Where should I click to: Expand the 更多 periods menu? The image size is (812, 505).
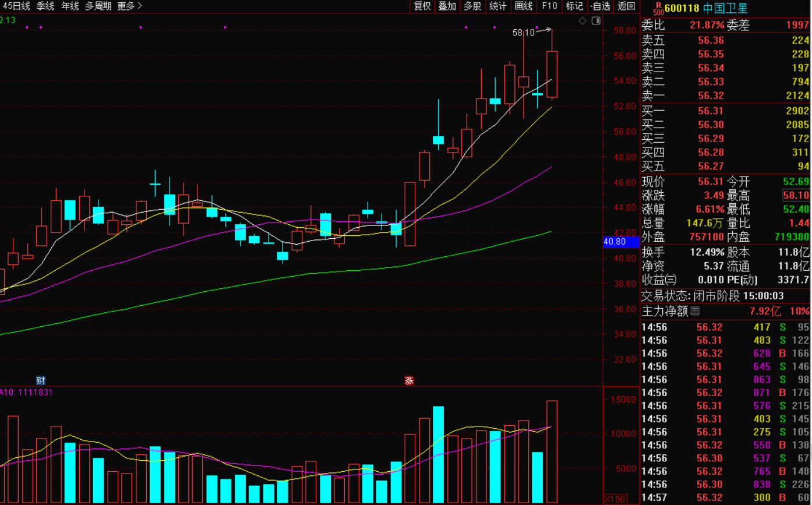tap(129, 6)
